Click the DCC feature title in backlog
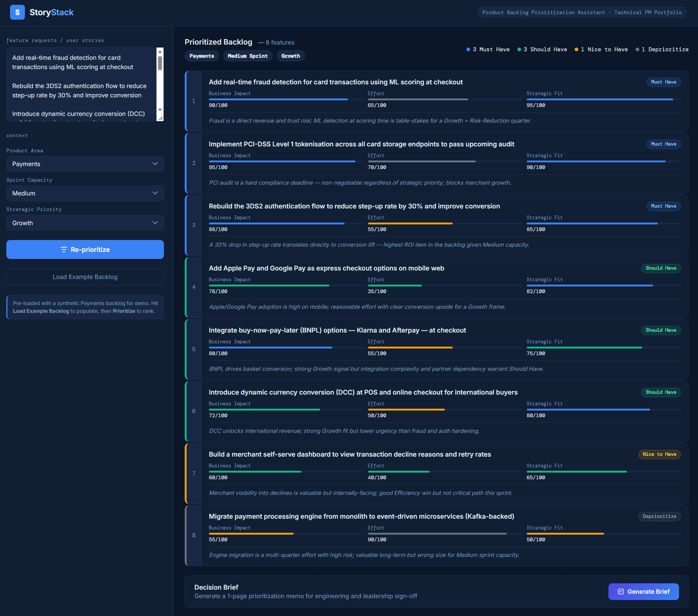Image resolution: width=698 pixels, height=616 pixels. pos(363,392)
